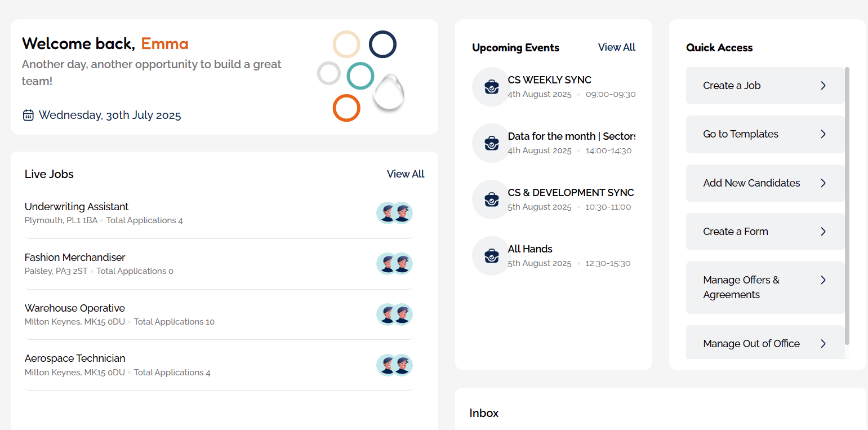
Task: Click the chevron arrow next to Create a Job
Action: point(823,86)
